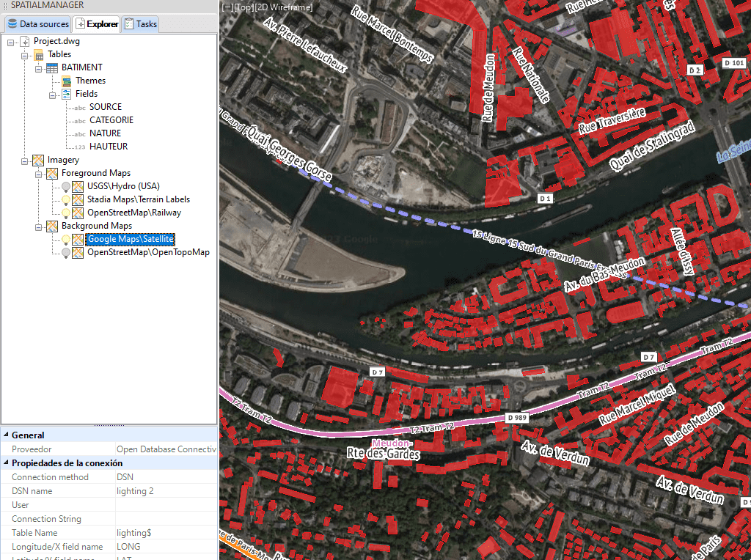Hide the OpenStreetMap\Railway map via its bulb
The width and height of the screenshot is (751, 560).
[66, 213]
